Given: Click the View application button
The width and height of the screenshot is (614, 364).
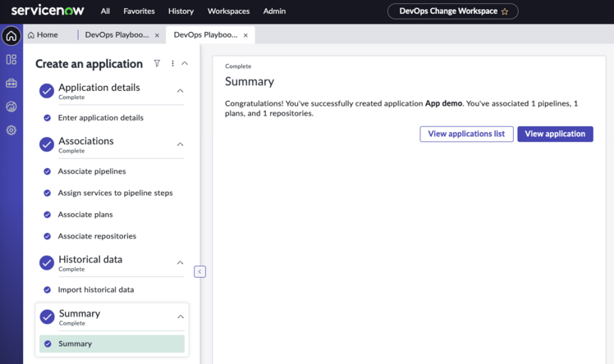Looking at the screenshot, I should 555,134.
